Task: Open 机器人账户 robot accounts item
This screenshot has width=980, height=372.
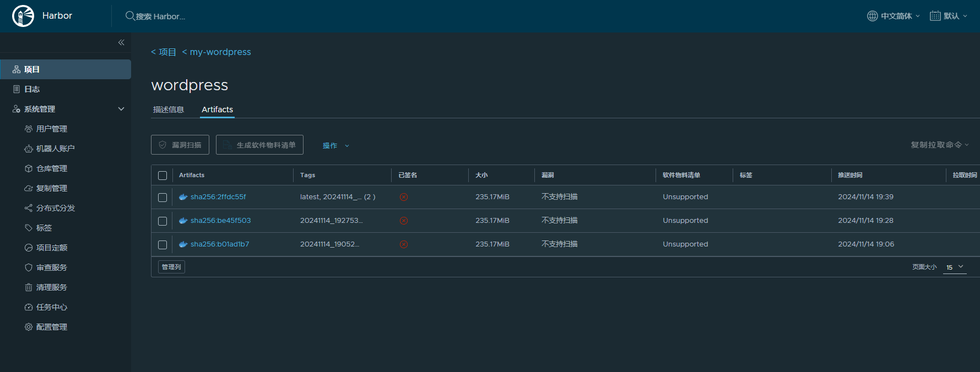Action: [x=55, y=149]
